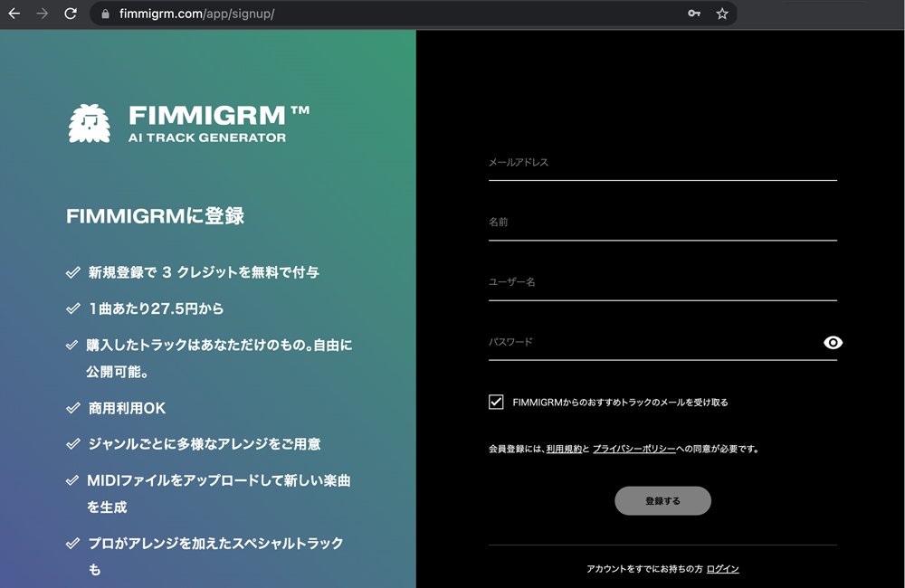
Task: Click the checkmark beside 新規登録で 3 クレジット
Action: (72, 272)
